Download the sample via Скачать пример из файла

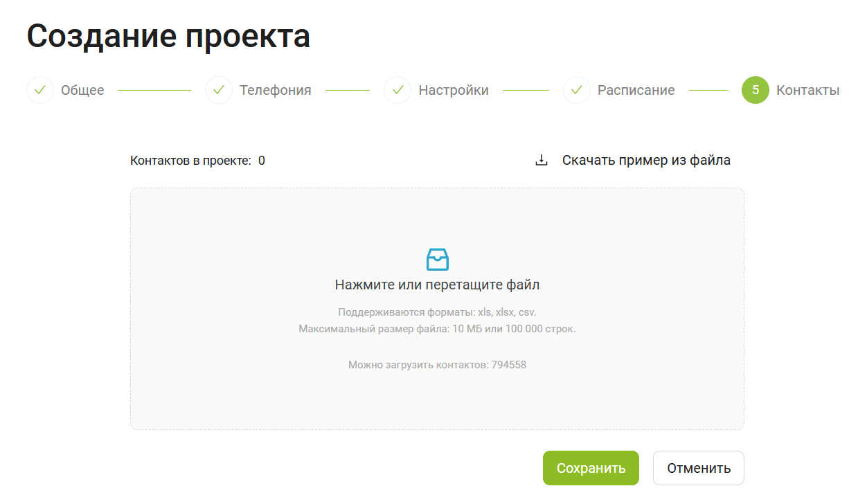(x=645, y=161)
